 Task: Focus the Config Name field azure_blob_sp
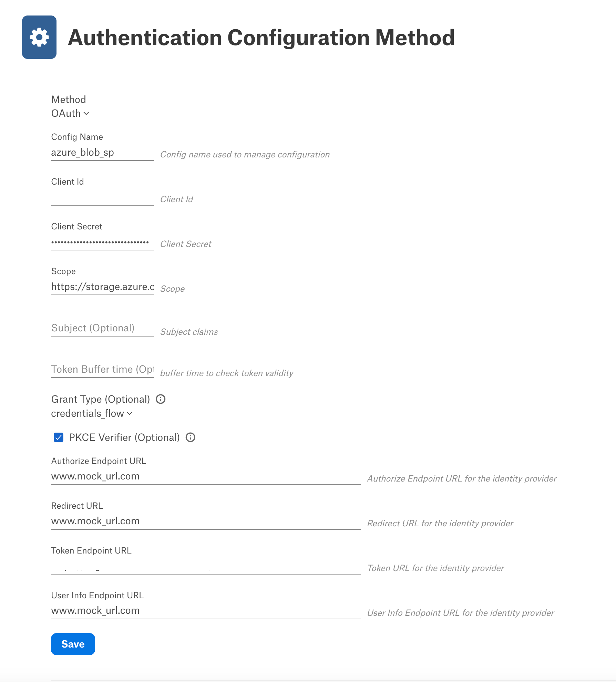point(102,153)
